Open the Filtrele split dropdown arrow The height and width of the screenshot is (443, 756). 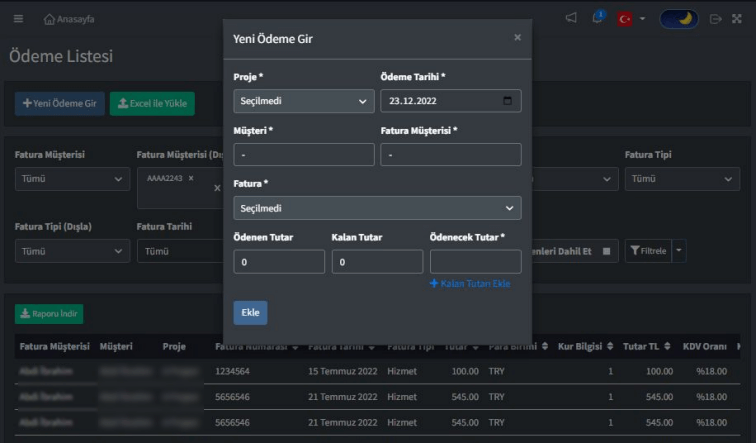pyautogui.click(x=679, y=251)
